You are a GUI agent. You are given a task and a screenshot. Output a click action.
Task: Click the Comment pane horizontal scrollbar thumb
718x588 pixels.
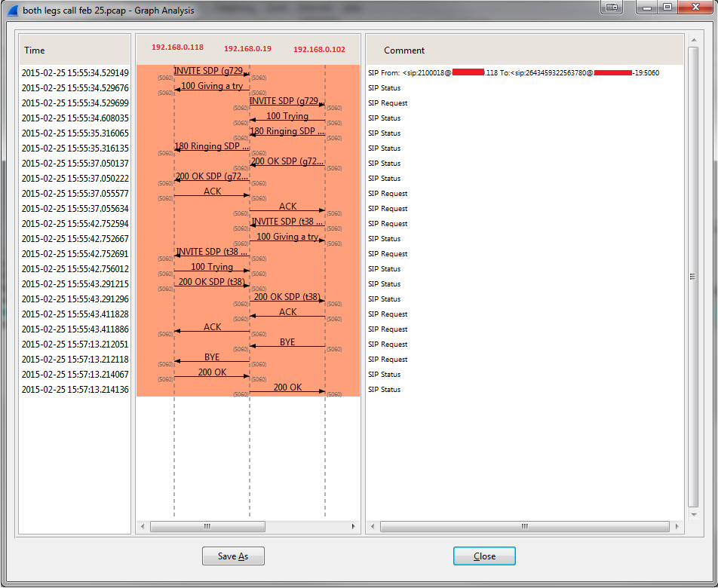[x=524, y=526]
